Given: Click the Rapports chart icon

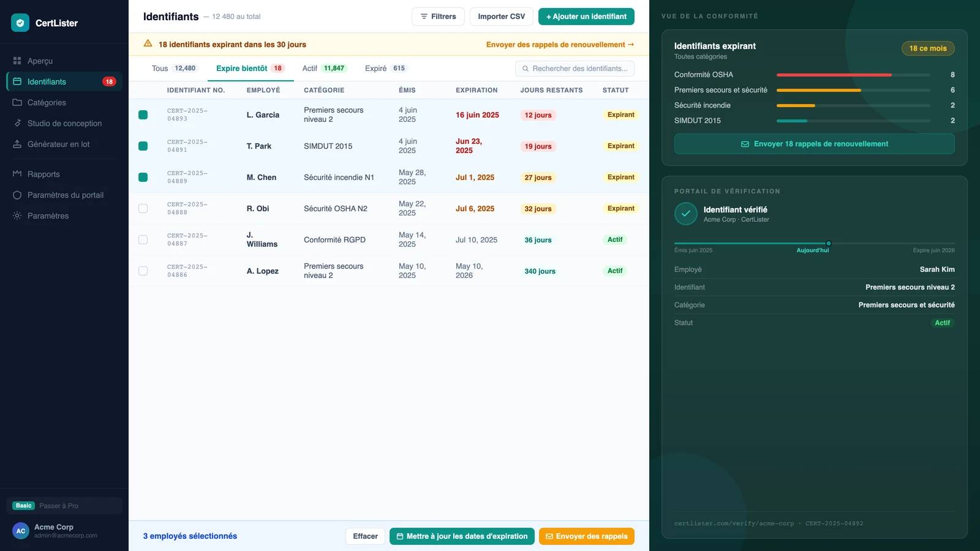Looking at the screenshot, I should [17, 174].
